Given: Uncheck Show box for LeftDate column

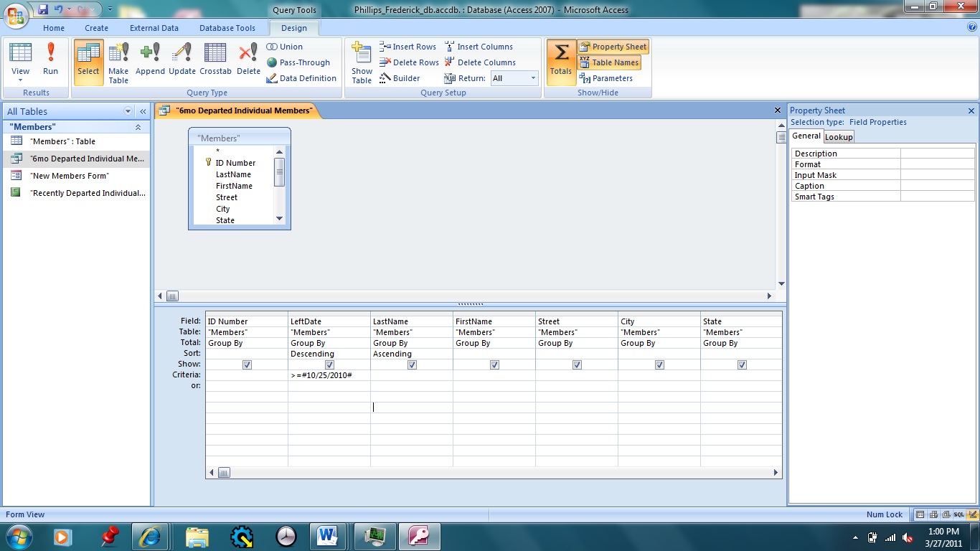Looking at the screenshot, I should click(x=329, y=364).
